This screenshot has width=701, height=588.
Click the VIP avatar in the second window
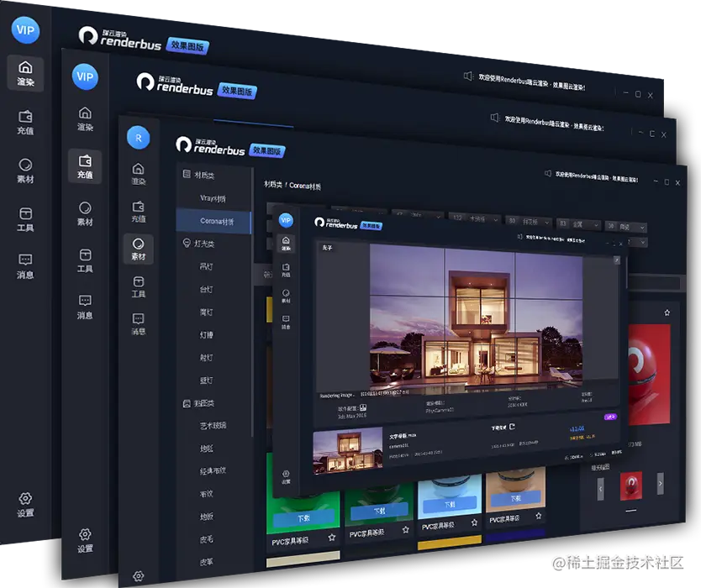pyautogui.click(x=85, y=76)
